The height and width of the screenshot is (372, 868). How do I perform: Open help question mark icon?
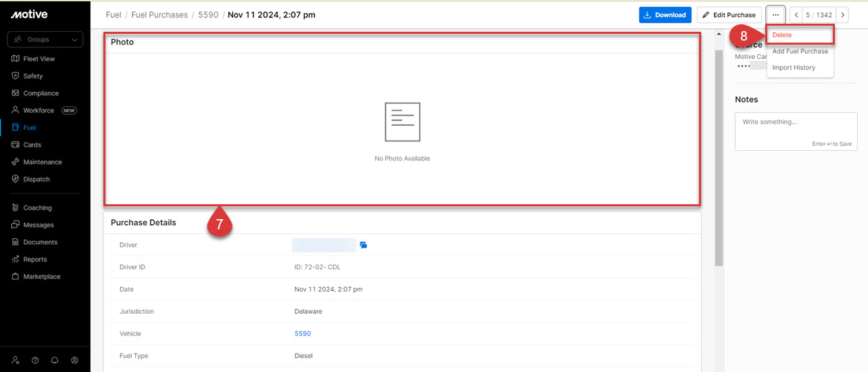coord(35,361)
